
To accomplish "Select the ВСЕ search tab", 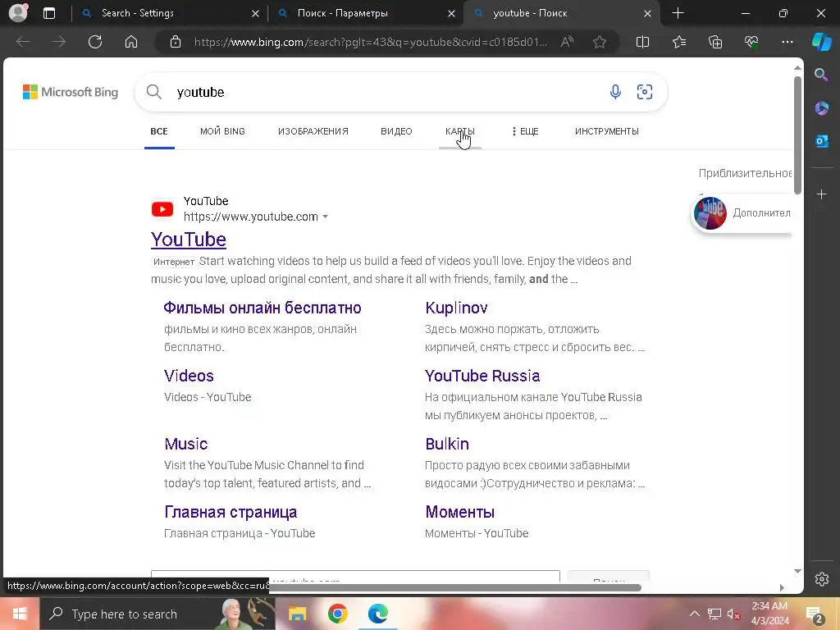I will 159,131.
